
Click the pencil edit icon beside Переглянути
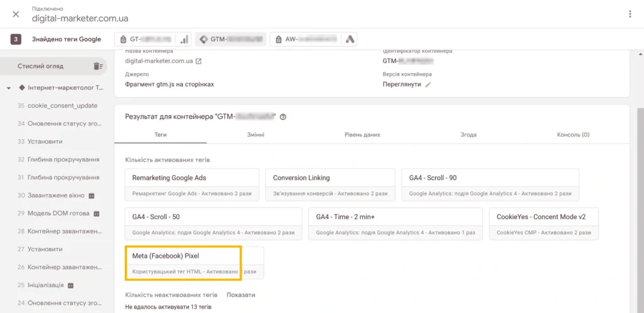pos(428,84)
